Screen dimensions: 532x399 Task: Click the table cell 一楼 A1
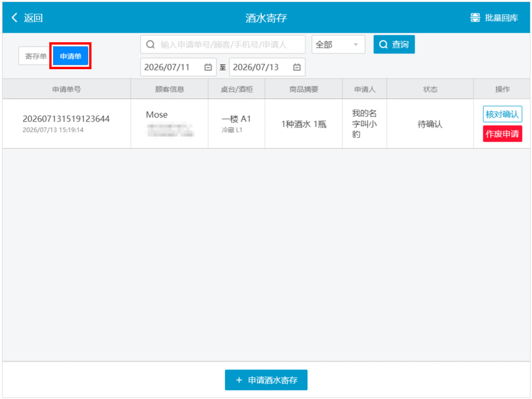click(236, 119)
